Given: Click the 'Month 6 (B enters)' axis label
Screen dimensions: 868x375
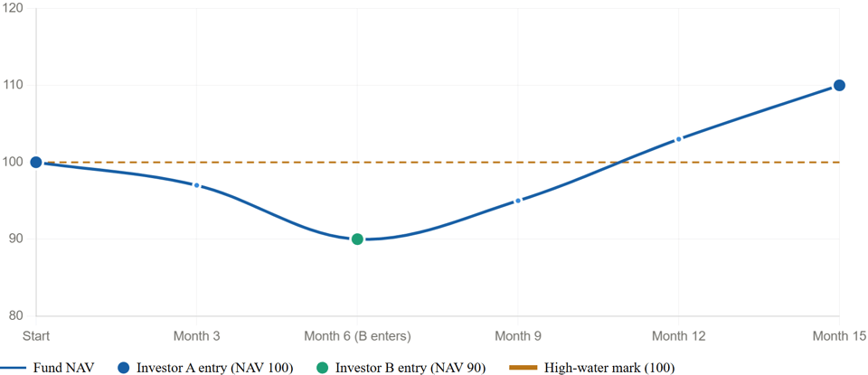Looking at the screenshot, I should click(357, 336).
